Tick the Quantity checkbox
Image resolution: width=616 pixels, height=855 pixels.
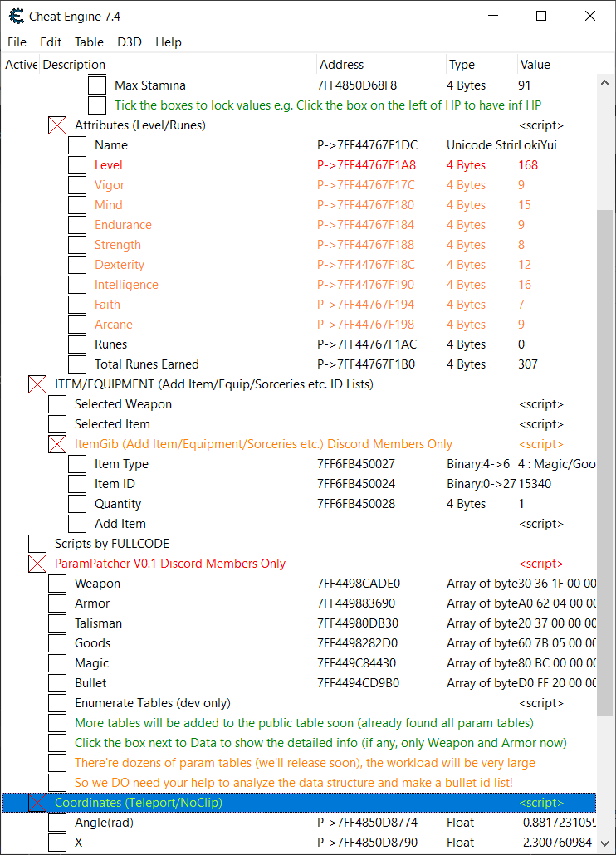[x=77, y=504]
